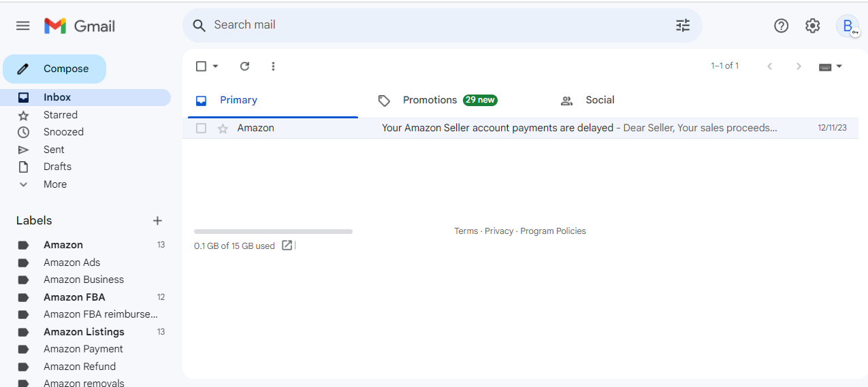Open storage management external link icon
This screenshot has width=868, height=387.
(x=287, y=246)
